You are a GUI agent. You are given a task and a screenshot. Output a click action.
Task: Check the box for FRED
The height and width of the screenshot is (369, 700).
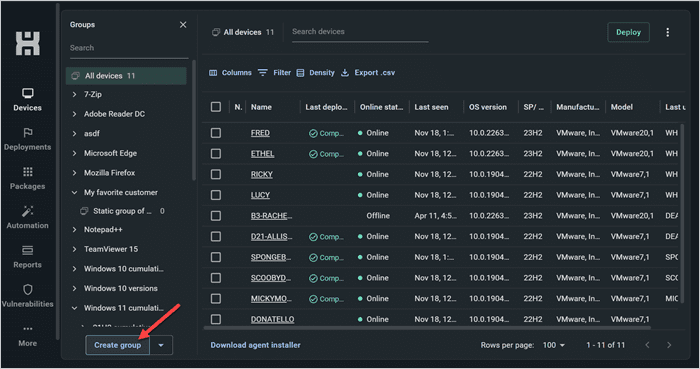(x=216, y=133)
